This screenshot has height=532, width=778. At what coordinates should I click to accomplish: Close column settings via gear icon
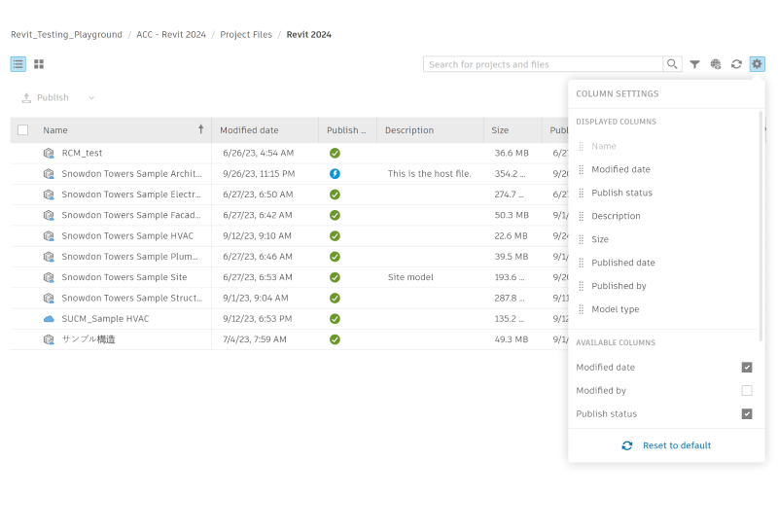(x=758, y=64)
